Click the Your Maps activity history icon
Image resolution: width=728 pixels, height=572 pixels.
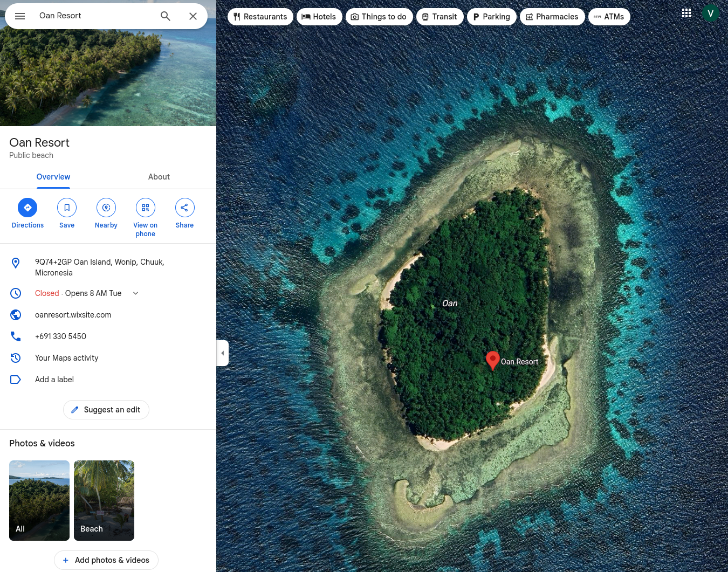pos(16,358)
